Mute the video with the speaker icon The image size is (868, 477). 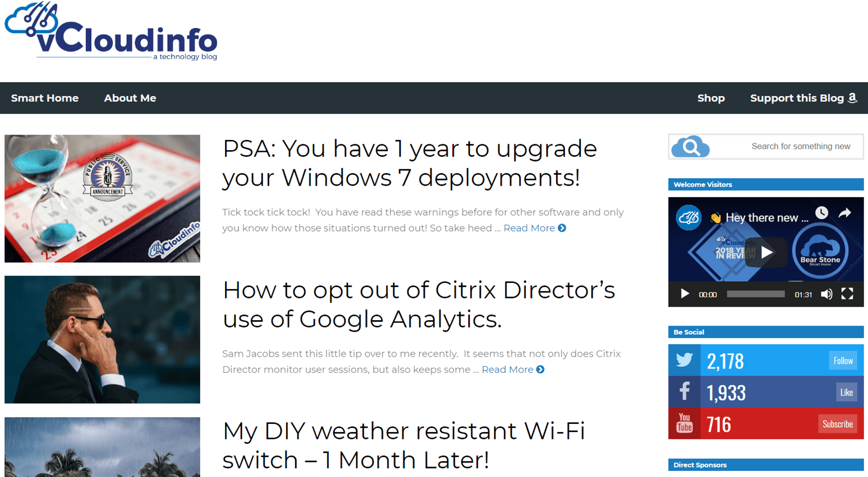point(827,294)
